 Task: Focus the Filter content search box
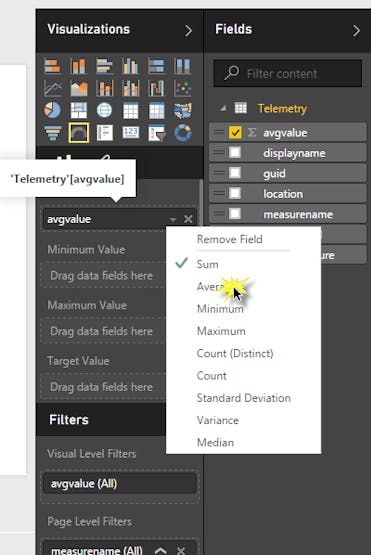tap(288, 74)
